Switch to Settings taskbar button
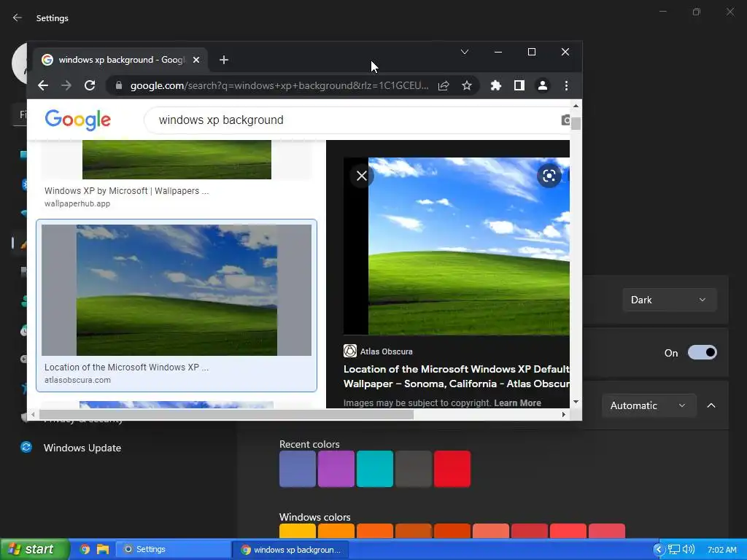Viewport: 747px width, 560px height. pyautogui.click(x=172, y=550)
